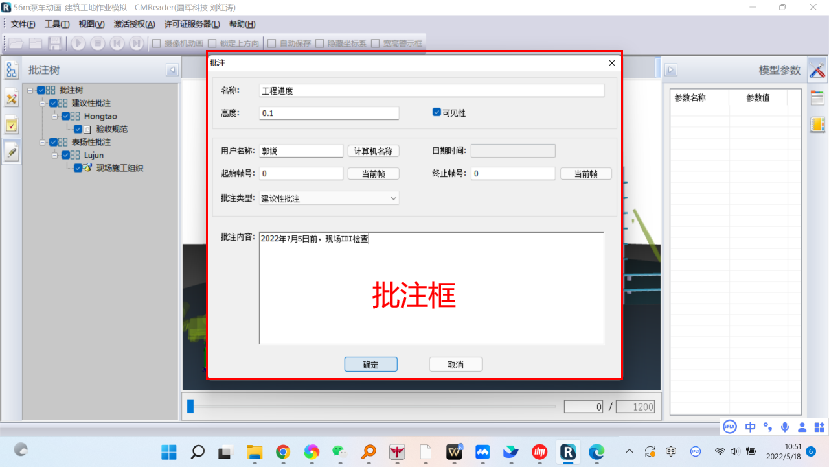Image resolution: width=830 pixels, height=467 pixels.
Task: Click the yellow book icon on right sidebar
Action: click(817, 125)
